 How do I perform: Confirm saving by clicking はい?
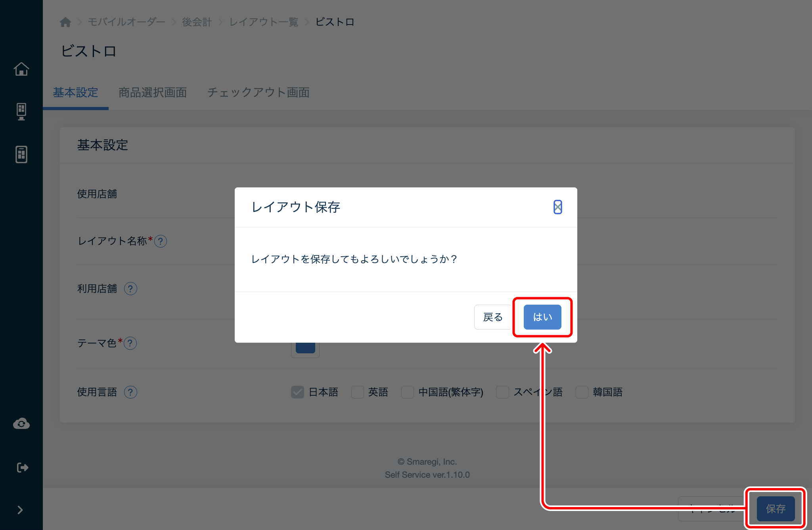click(542, 317)
